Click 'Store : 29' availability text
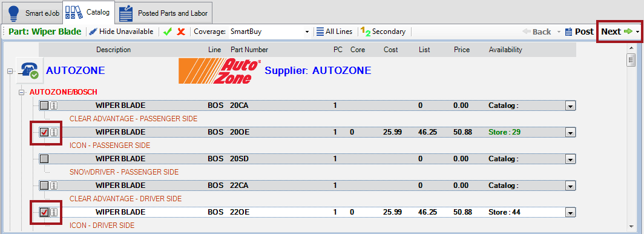644x234 pixels. pyautogui.click(x=504, y=132)
